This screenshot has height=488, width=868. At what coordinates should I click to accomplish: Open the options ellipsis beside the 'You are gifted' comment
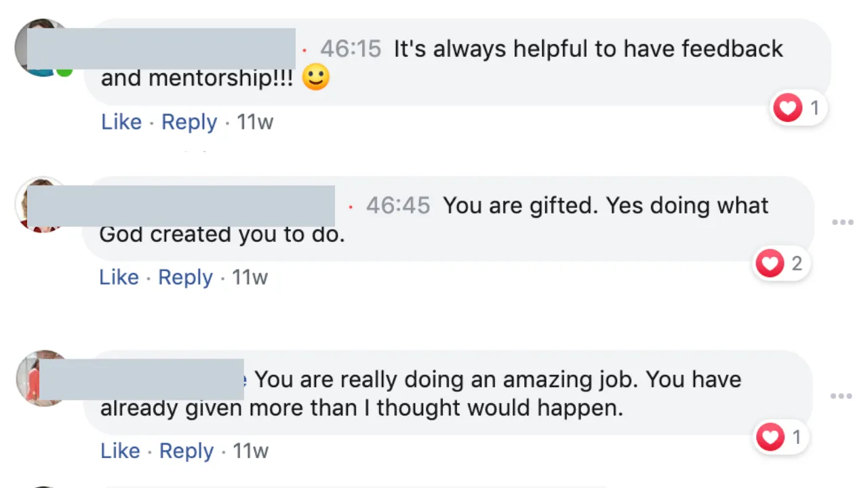point(842,222)
